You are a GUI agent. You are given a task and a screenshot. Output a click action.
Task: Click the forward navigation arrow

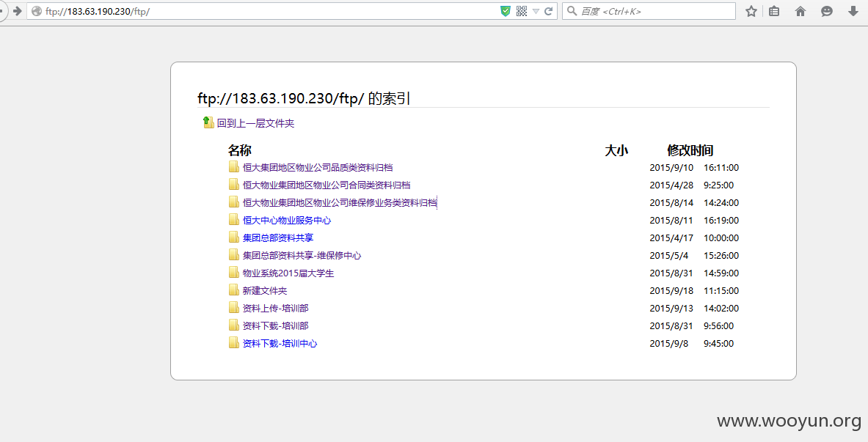(17, 11)
